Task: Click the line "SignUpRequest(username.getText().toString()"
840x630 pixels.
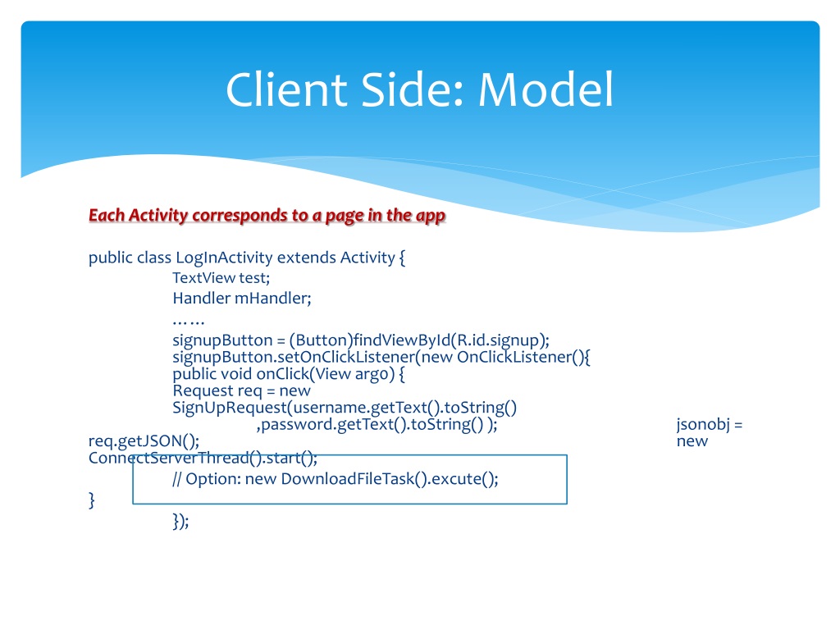Action: (345, 409)
